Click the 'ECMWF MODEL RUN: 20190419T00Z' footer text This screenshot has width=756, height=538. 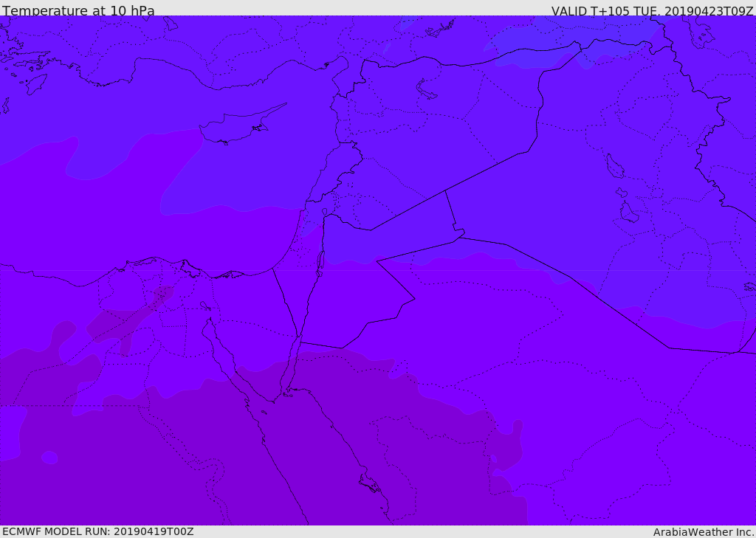tap(98, 532)
